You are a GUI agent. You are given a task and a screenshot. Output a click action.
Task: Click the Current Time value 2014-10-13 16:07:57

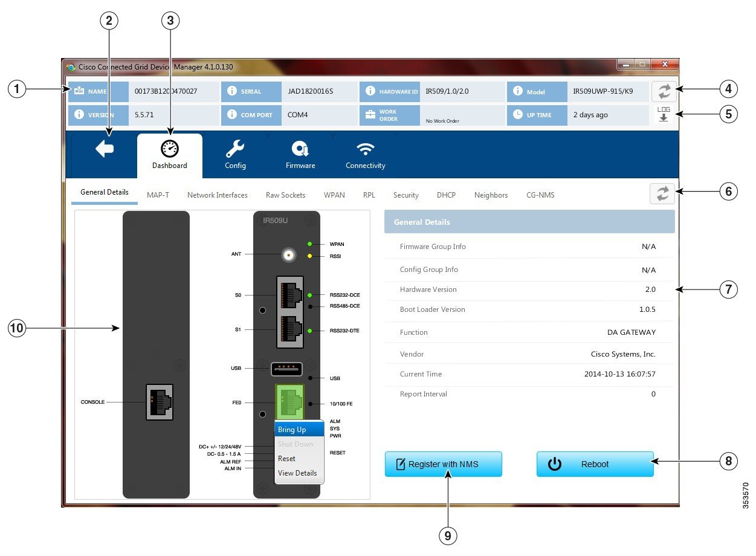point(620,374)
